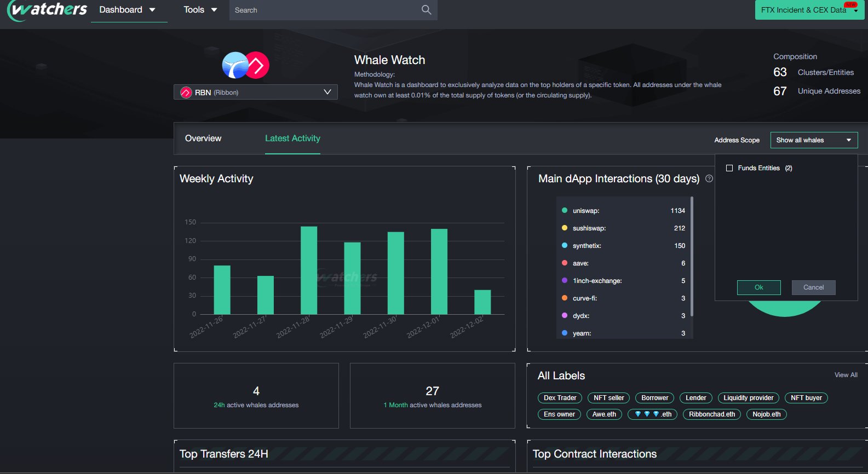Select the Liquidity provider label

[x=748, y=398]
